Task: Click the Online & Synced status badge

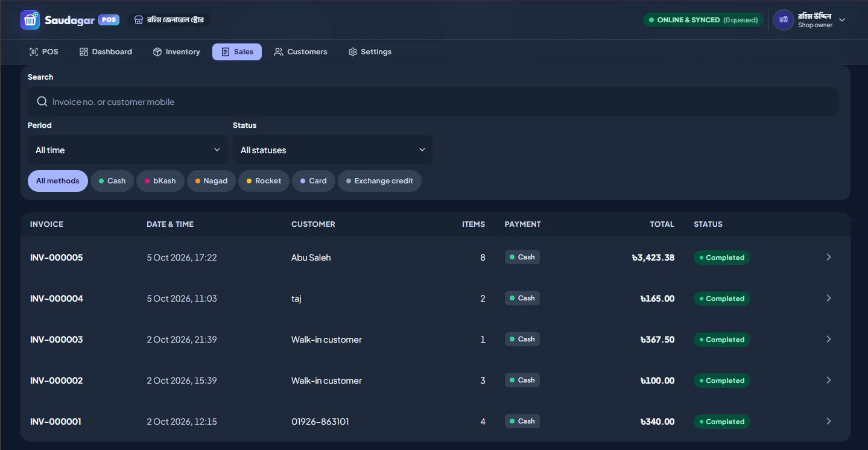Action: click(703, 20)
